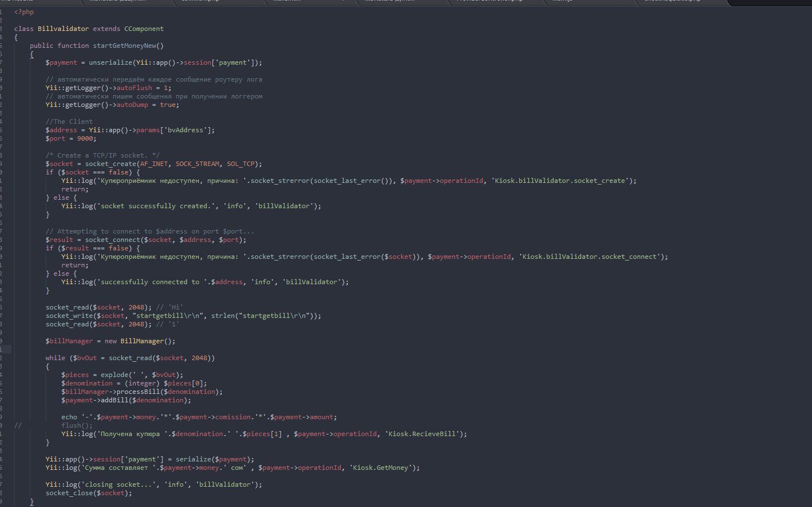The width and height of the screenshot is (812, 507).
Task: Click the function name 'startGetMoneyNew'
Action: tap(124, 46)
